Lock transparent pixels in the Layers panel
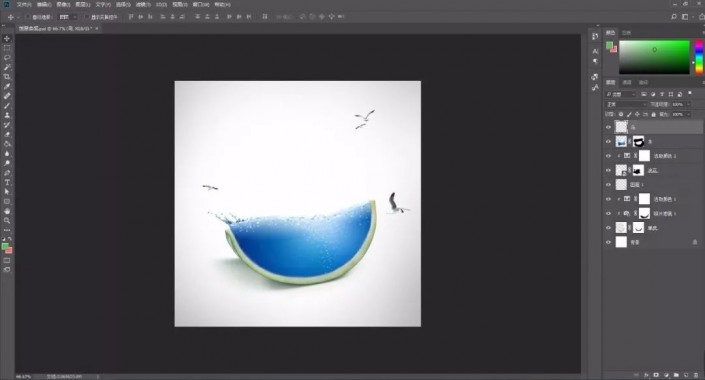The height and width of the screenshot is (380, 705). 621,115
